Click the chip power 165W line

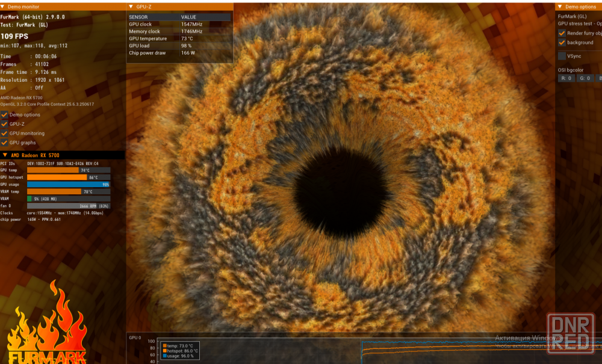(31, 220)
